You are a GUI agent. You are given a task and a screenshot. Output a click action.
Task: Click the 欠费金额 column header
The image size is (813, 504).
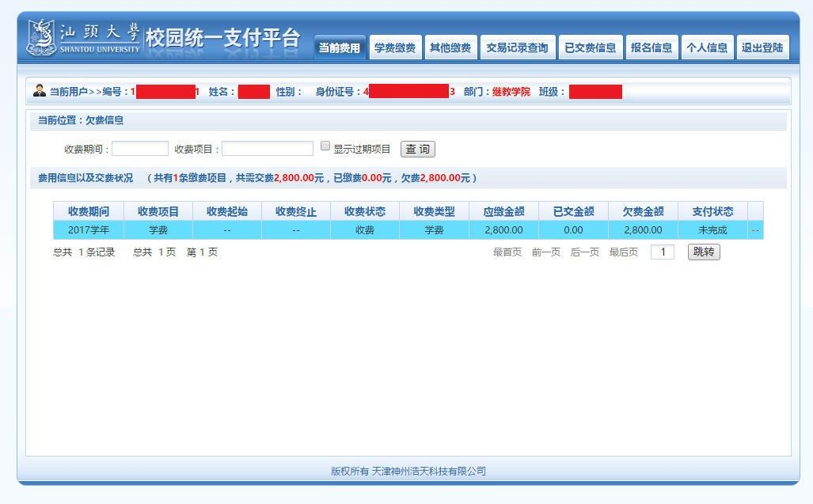tap(643, 211)
